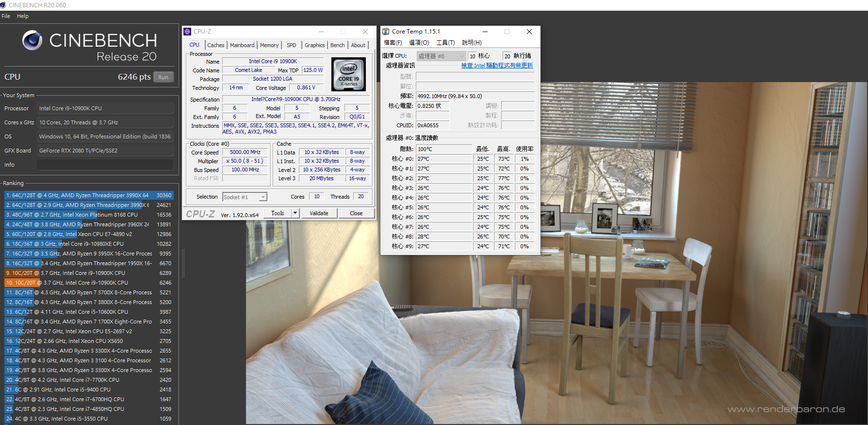Screen dimensions: 868x425
Task: Select the Ryzen 9 3950X ranking row
Action: [x=89, y=254]
